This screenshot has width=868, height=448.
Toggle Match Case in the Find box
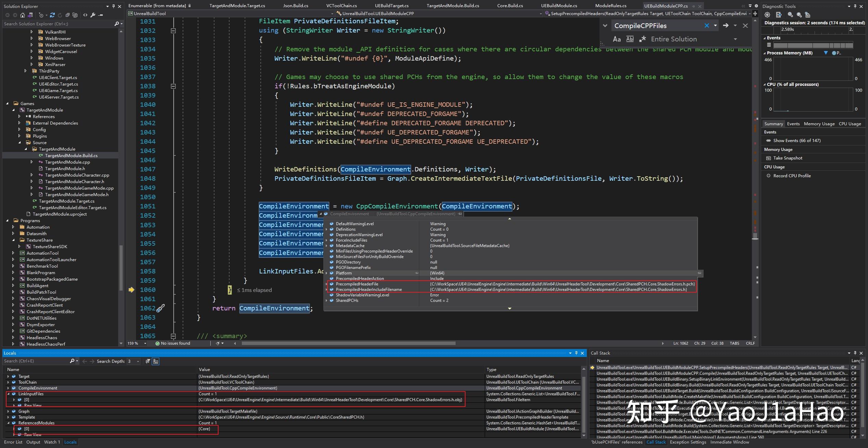pos(617,39)
